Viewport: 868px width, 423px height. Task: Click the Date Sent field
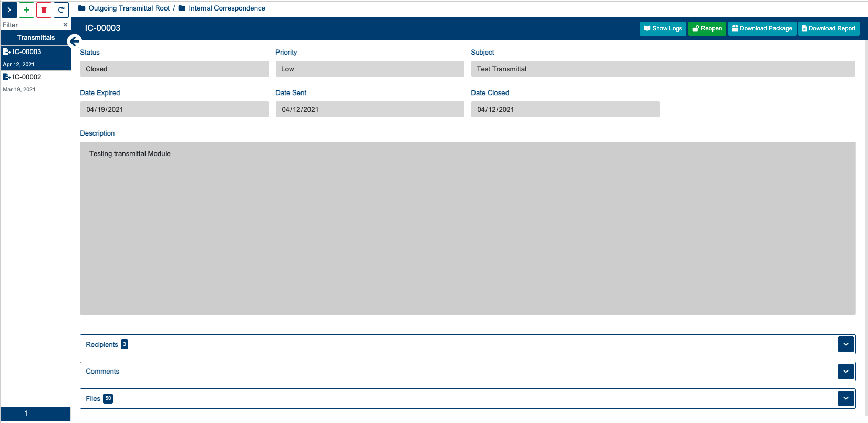pos(370,109)
